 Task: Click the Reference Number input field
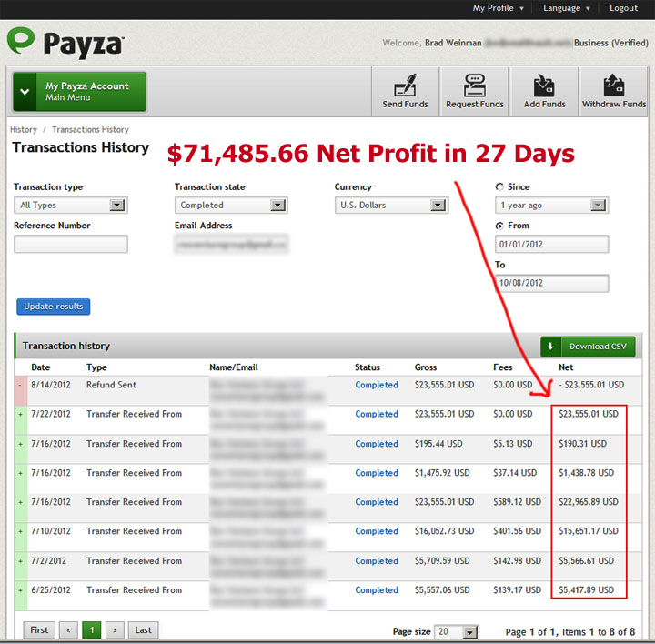point(71,244)
